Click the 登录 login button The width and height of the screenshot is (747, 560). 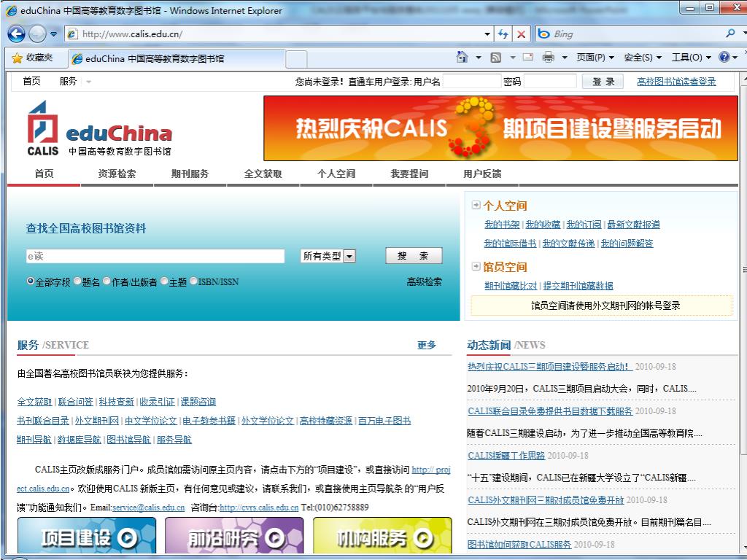[603, 82]
